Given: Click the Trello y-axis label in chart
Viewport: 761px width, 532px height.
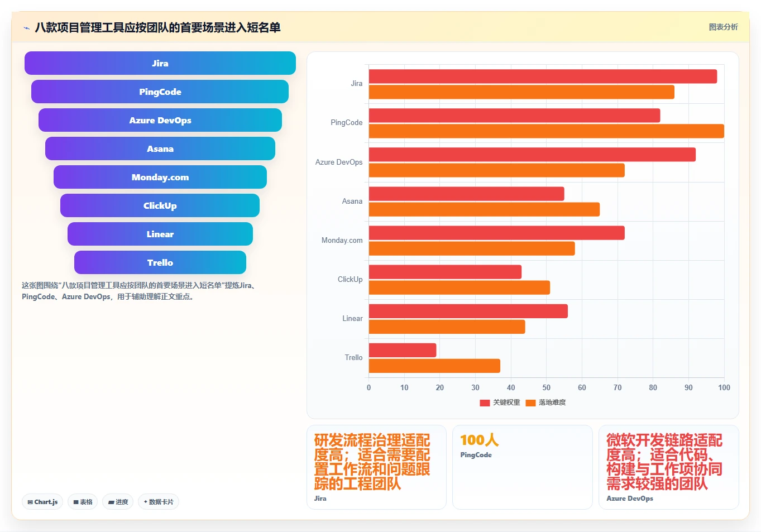Looking at the screenshot, I should click(353, 358).
